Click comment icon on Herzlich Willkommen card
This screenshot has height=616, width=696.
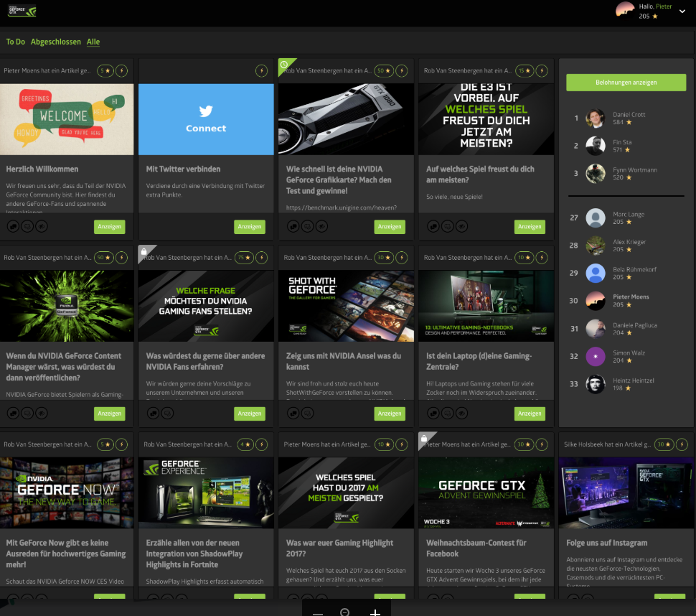(x=27, y=226)
